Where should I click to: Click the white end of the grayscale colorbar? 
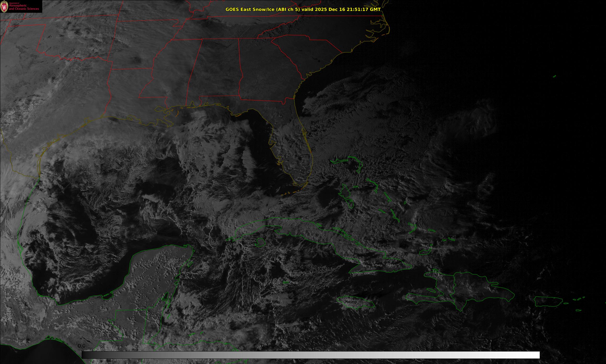(536, 355)
